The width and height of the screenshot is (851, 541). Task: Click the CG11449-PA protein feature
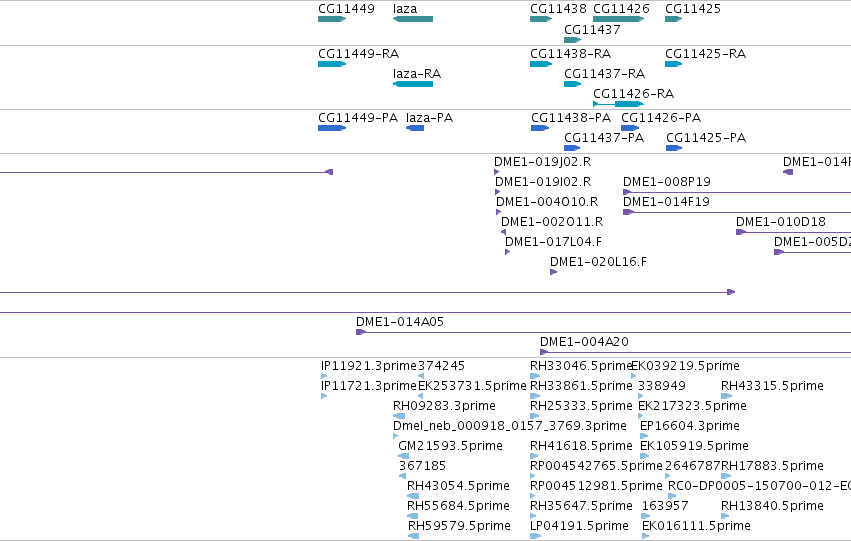click(332, 128)
